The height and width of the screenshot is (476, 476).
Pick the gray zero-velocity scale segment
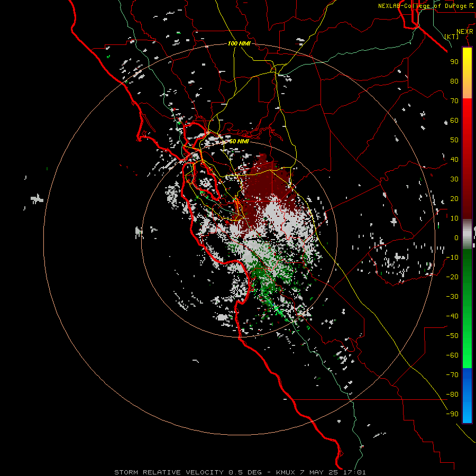467,234
